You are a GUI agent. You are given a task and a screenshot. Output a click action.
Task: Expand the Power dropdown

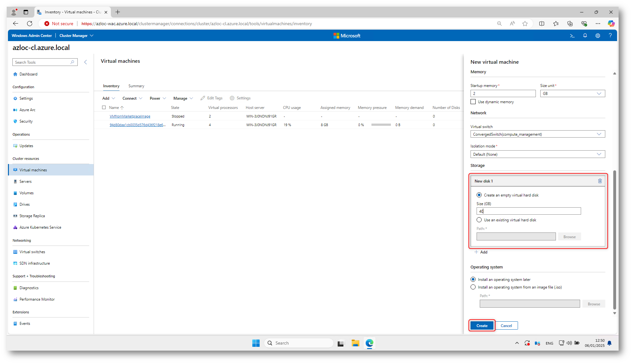[x=158, y=98]
